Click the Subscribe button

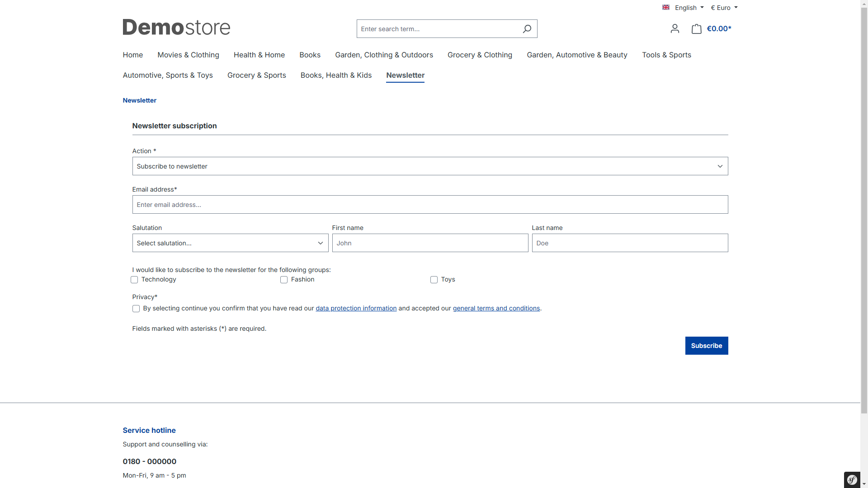pos(707,346)
